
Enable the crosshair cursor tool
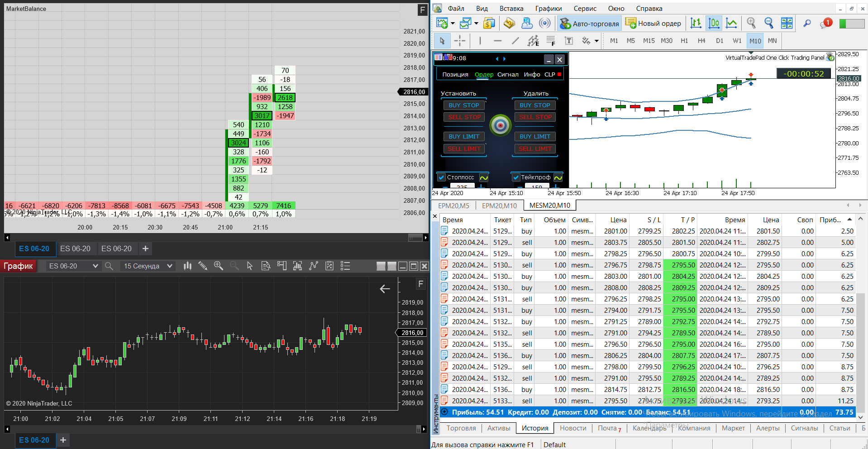coord(459,41)
